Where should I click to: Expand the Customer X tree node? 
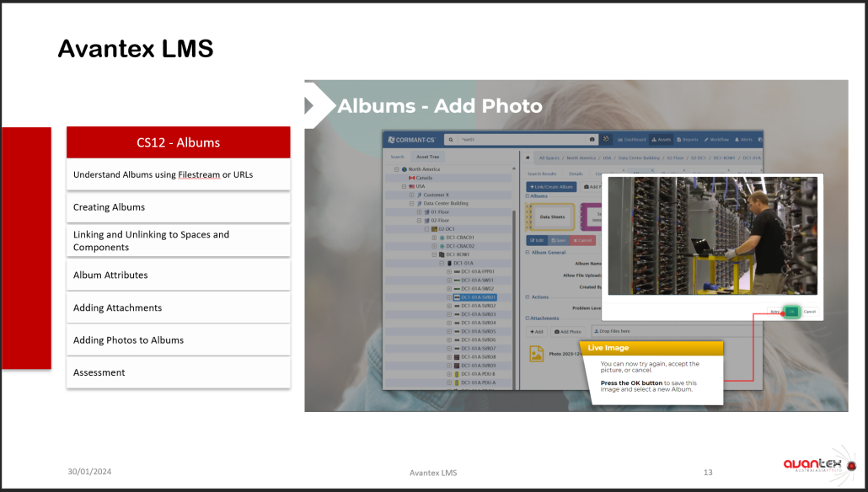tap(411, 195)
